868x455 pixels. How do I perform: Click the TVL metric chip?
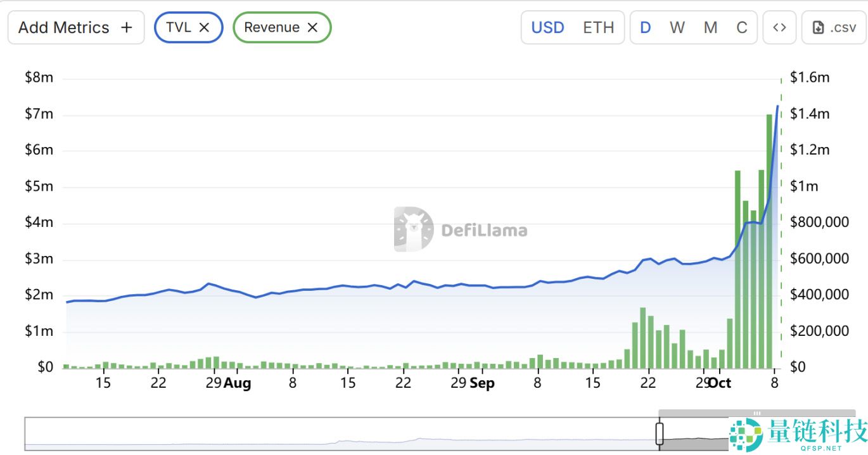point(180,27)
